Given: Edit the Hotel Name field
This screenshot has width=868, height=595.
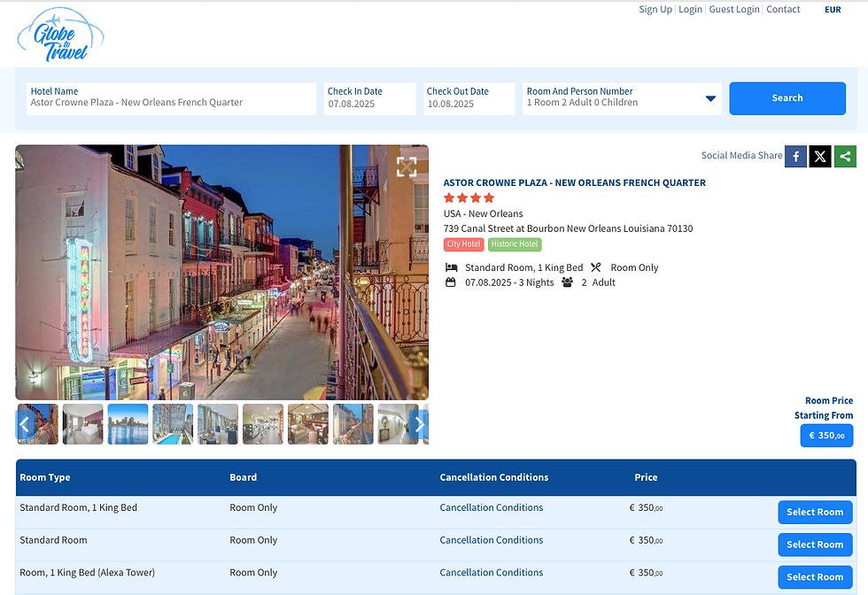Looking at the screenshot, I should tap(171, 98).
